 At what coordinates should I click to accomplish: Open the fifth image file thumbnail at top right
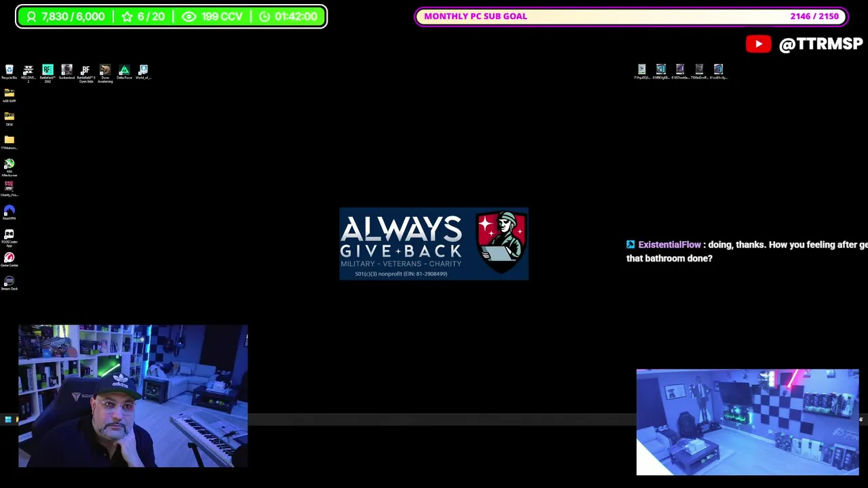718,71
